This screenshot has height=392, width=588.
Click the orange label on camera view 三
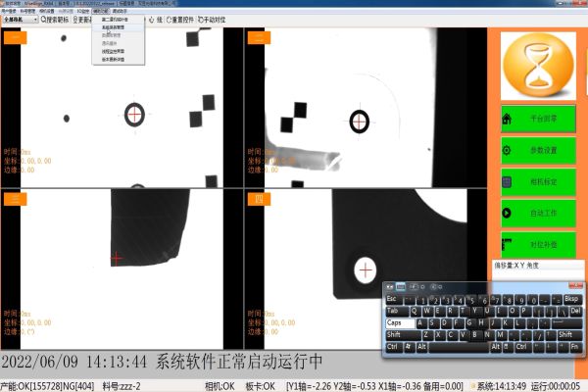tap(15, 199)
